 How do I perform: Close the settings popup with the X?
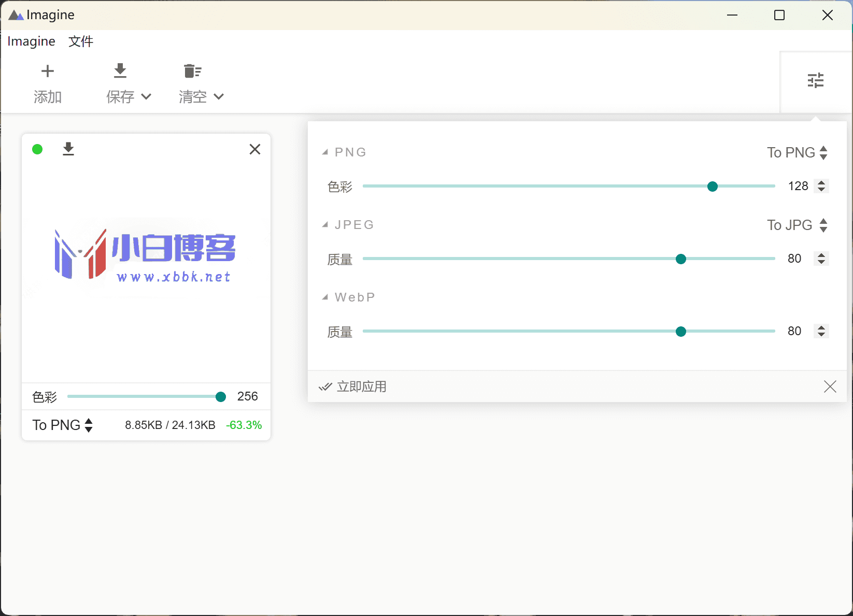point(830,386)
